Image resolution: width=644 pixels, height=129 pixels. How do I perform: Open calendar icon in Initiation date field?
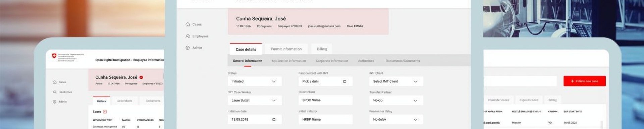[274, 119]
